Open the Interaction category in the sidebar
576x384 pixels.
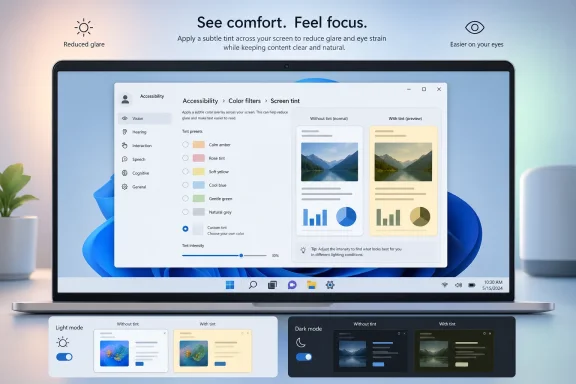coord(145,146)
